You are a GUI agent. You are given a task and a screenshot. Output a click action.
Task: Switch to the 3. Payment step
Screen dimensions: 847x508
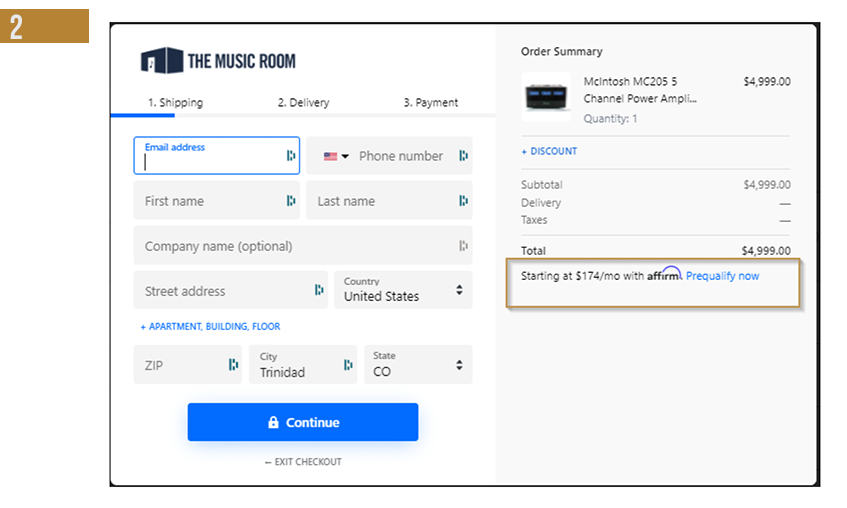click(430, 103)
